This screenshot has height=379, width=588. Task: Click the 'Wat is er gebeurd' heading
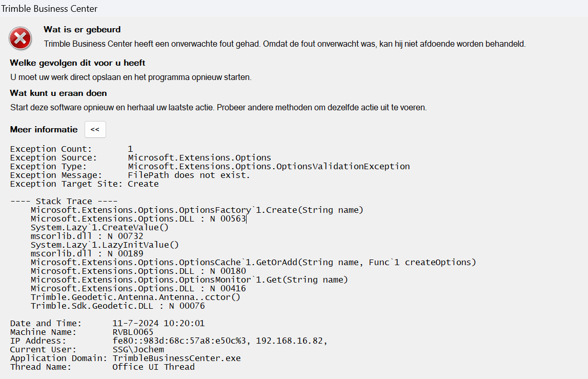tap(82, 30)
